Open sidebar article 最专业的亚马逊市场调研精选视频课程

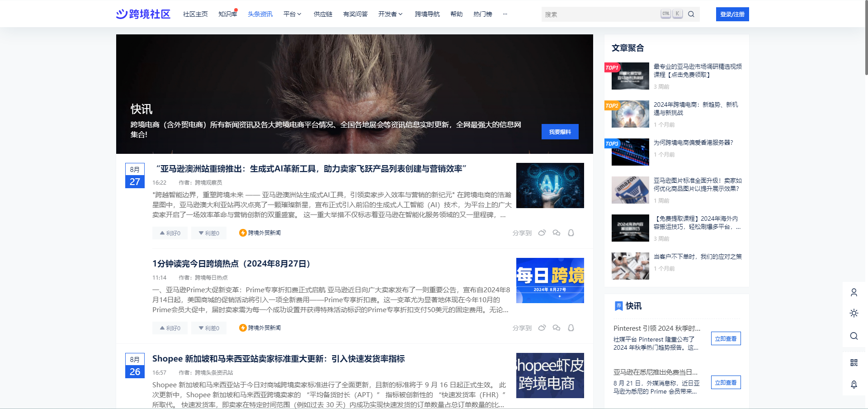coord(698,71)
